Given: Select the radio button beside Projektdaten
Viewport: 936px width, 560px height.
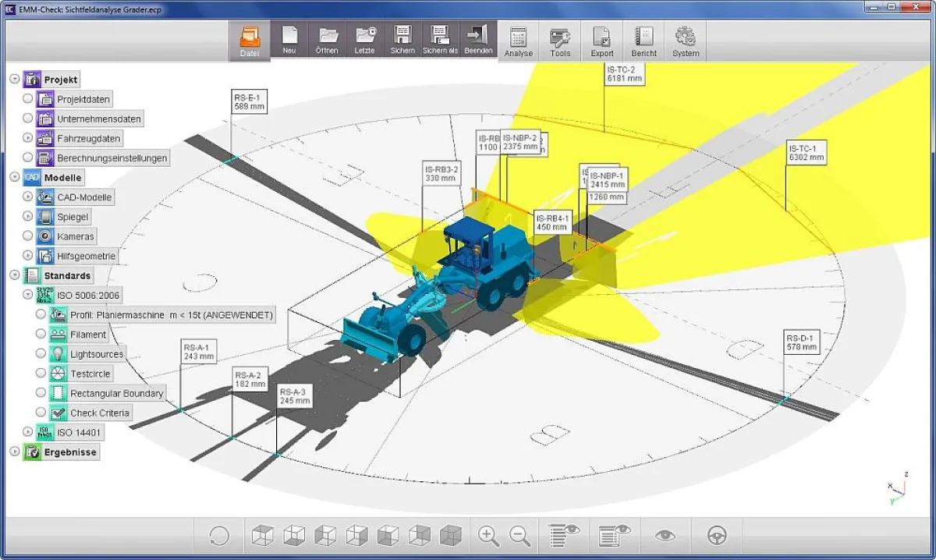Looking at the screenshot, I should (28, 99).
